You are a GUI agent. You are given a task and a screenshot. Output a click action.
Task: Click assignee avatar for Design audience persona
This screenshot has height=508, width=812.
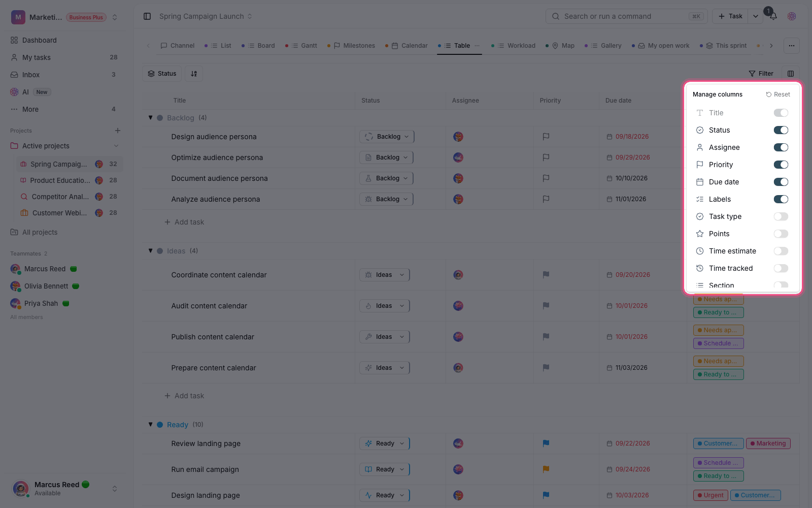tap(458, 137)
